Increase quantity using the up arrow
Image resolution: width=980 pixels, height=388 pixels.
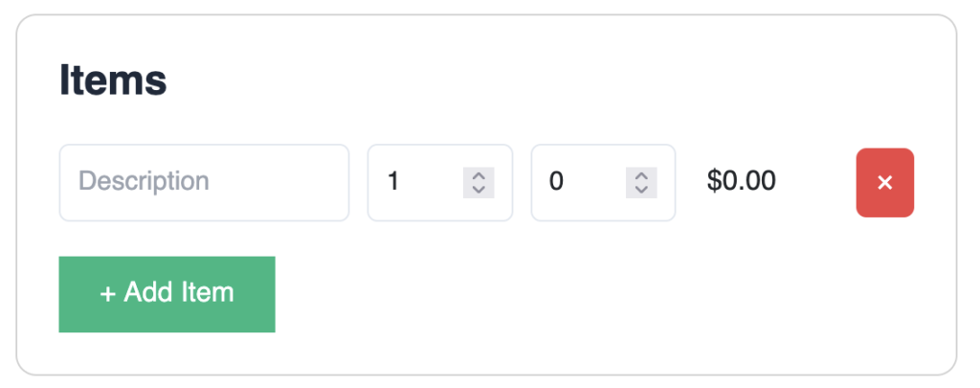click(479, 175)
